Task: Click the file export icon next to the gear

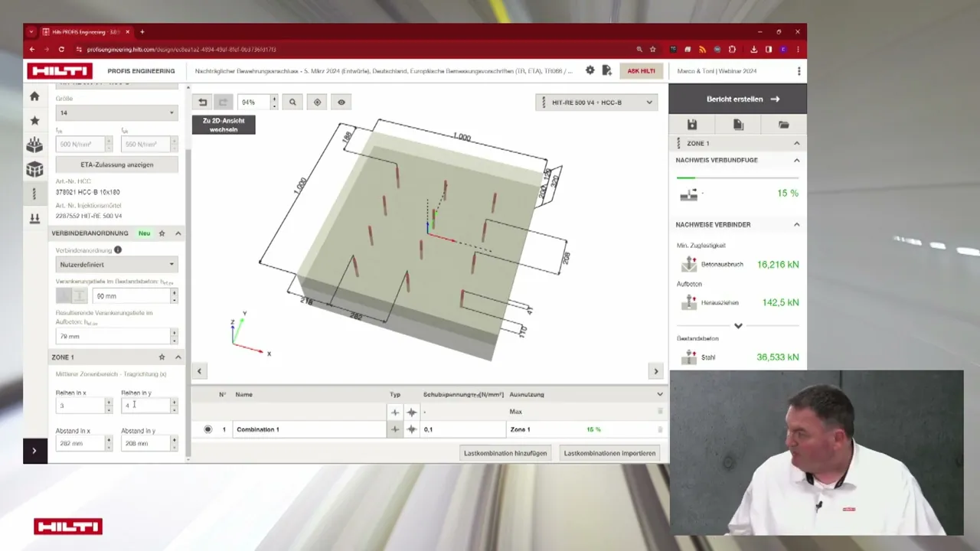Action: [x=607, y=70]
